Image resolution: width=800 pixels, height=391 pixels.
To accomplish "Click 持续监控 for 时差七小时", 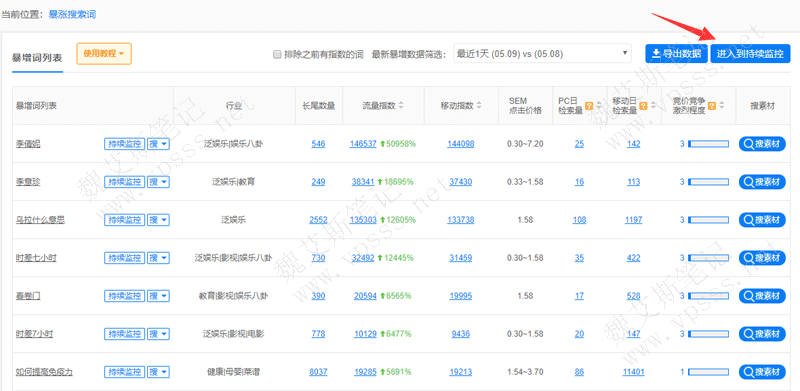I will [125, 258].
